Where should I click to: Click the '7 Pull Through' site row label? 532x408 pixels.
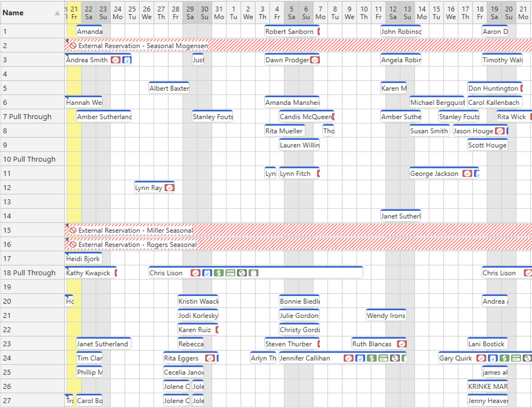pos(27,117)
